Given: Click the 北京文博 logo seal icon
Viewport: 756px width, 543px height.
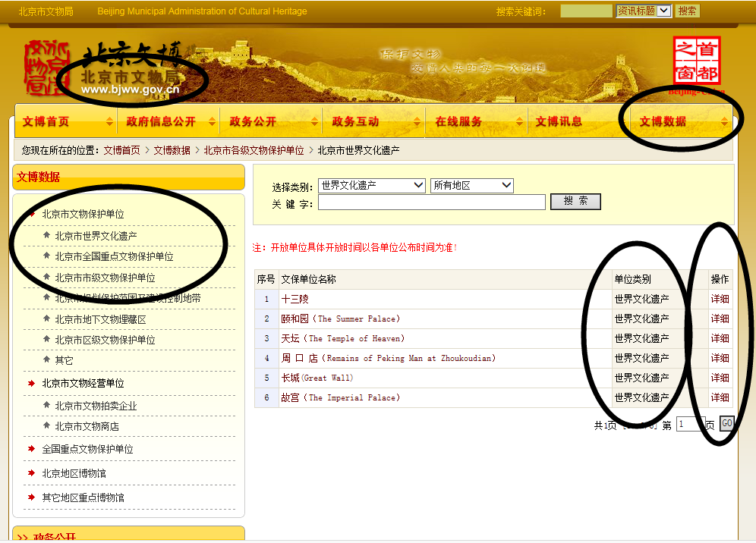Looking at the screenshot, I should [x=46, y=67].
